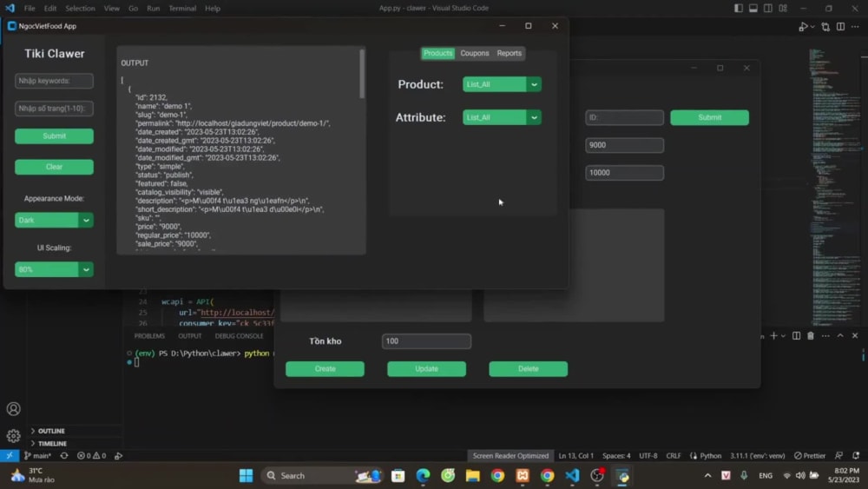Click the Nhập số trang(1-10) input field
The image size is (868, 489).
pyautogui.click(x=54, y=109)
